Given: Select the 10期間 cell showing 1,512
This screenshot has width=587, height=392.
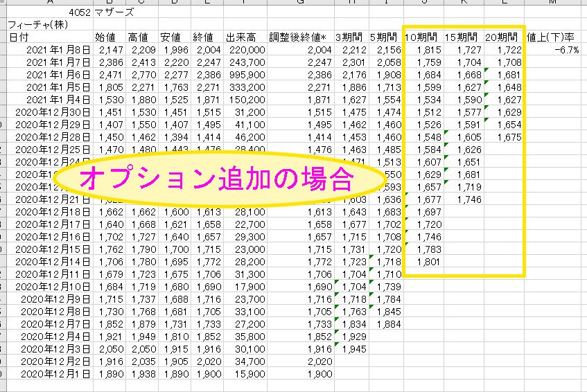Looking at the screenshot, I should [423, 112].
